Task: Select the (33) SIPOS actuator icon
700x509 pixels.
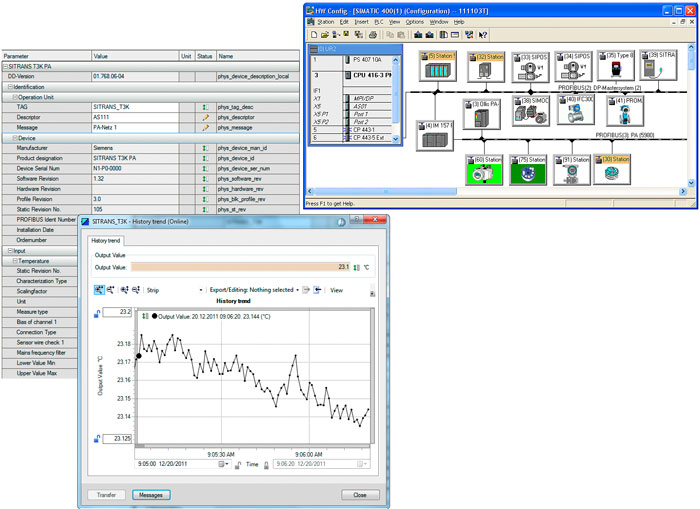Action: pos(530,67)
